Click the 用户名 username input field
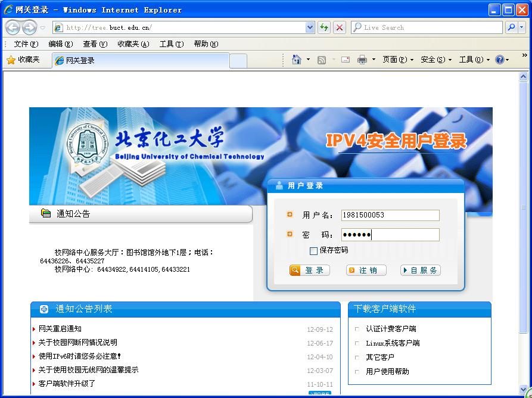This screenshot has width=532, height=398. point(390,215)
